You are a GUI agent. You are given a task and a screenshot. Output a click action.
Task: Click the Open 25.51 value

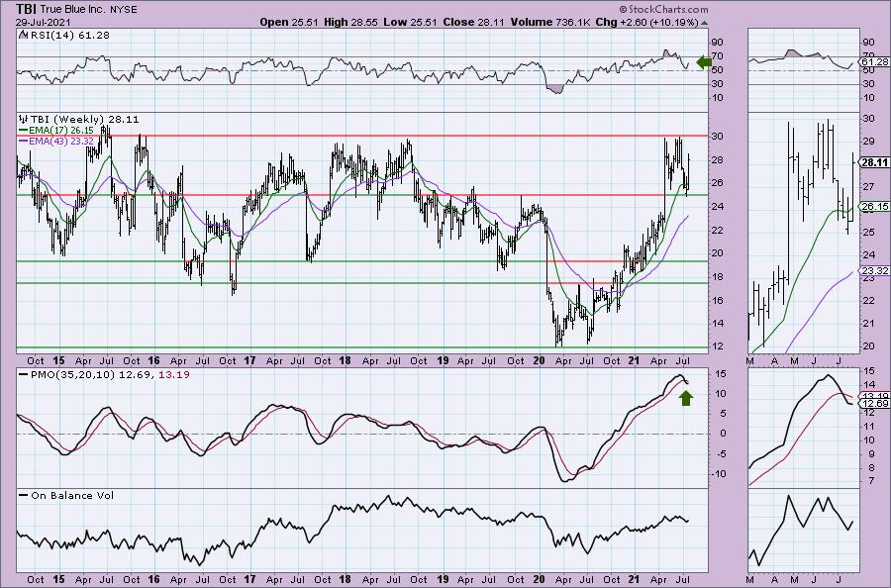click(x=290, y=22)
